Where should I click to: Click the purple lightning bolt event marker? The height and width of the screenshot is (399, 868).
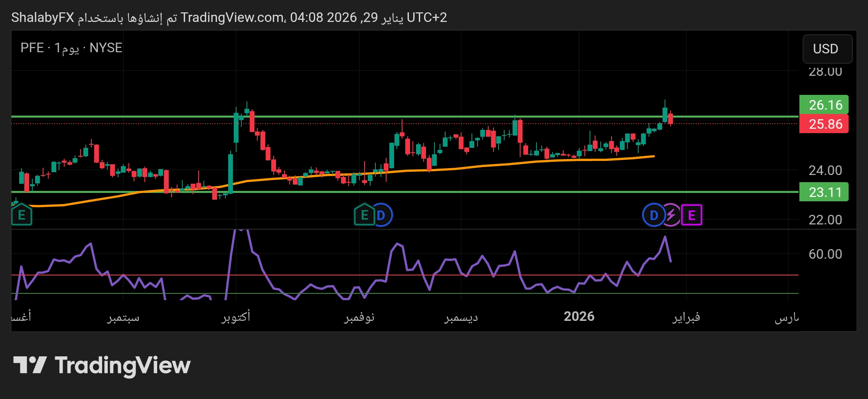pyautogui.click(x=672, y=215)
